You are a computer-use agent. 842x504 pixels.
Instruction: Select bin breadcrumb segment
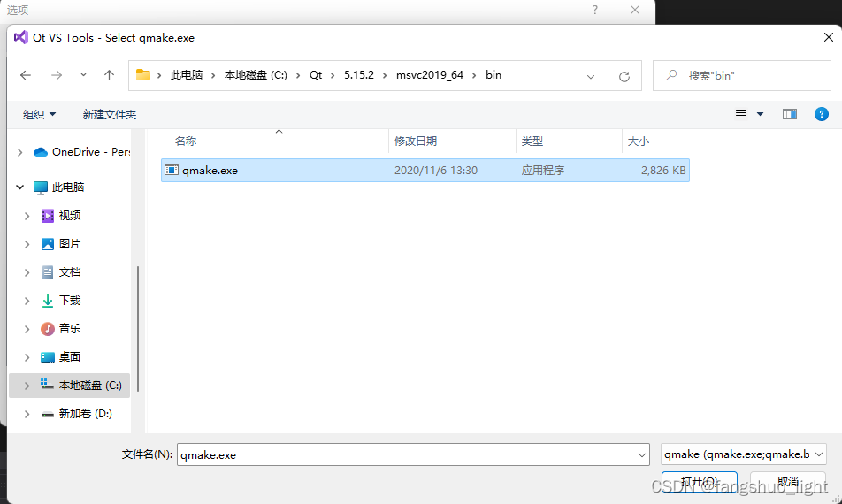[x=494, y=75]
